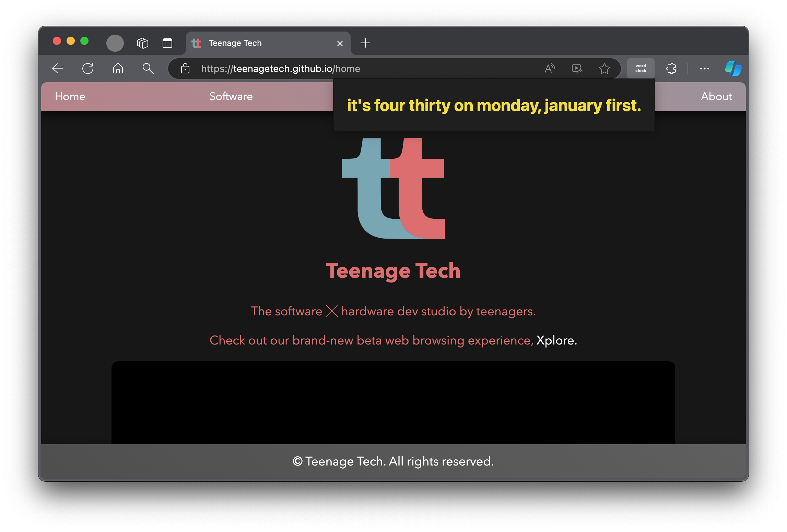Open the browser profile avatar
The image size is (787, 532).
coord(115,43)
